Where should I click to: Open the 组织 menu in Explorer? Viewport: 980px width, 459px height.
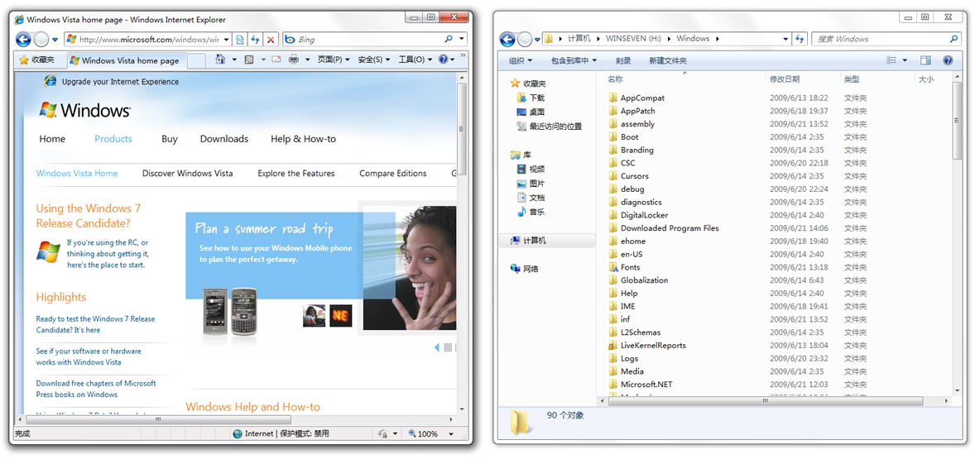pyautogui.click(x=521, y=60)
